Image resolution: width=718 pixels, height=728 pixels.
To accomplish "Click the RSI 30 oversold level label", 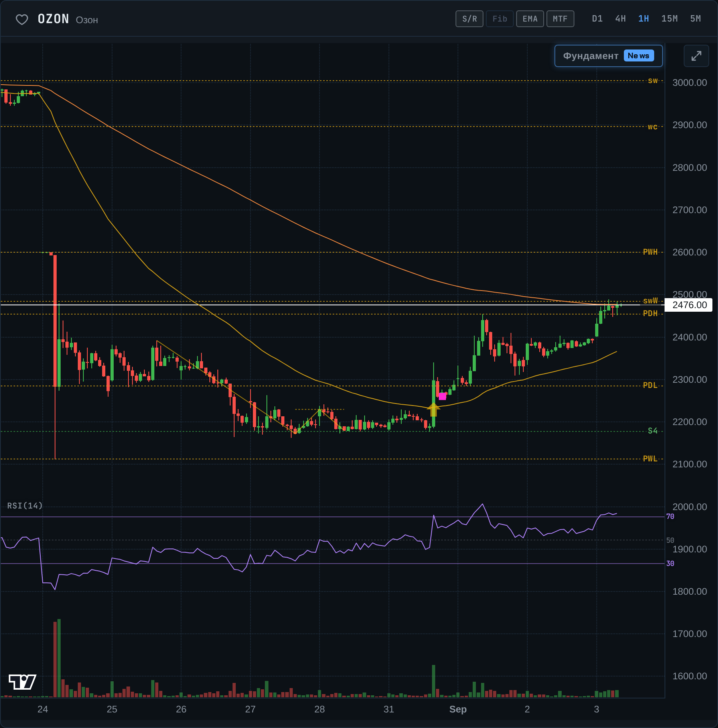I will pyautogui.click(x=670, y=564).
